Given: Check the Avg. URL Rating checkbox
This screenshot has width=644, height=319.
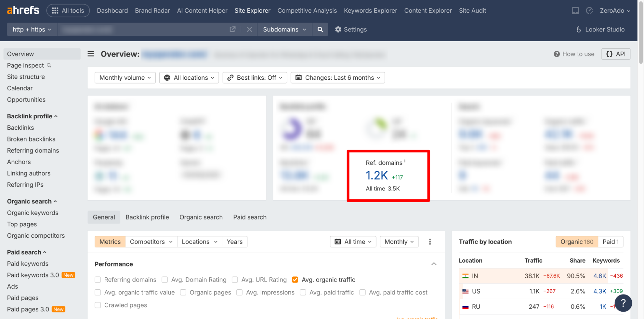Looking at the screenshot, I should coord(235,280).
